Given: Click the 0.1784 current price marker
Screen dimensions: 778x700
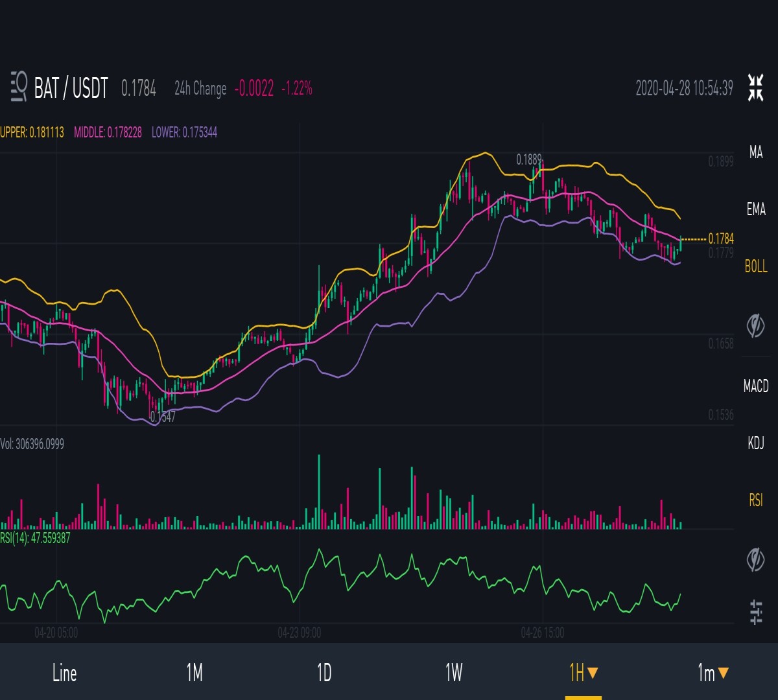Looking at the screenshot, I should tap(721, 239).
